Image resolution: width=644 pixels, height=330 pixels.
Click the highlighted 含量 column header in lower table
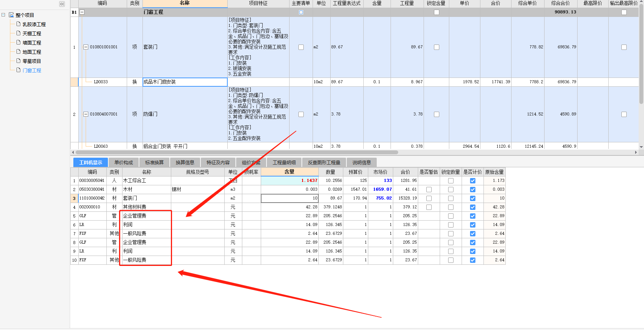coord(290,172)
